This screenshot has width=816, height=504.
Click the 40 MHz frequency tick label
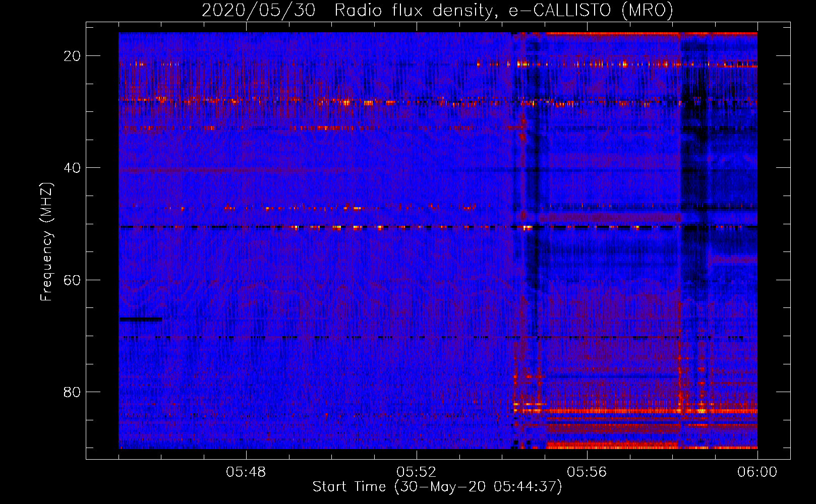[x=72, y=168]
